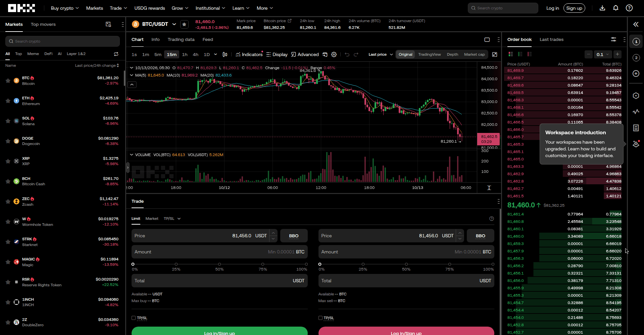The height and width of the screenshot is (335, 644).
Task: Open chart settings gear icon
Action: point(334,54)
